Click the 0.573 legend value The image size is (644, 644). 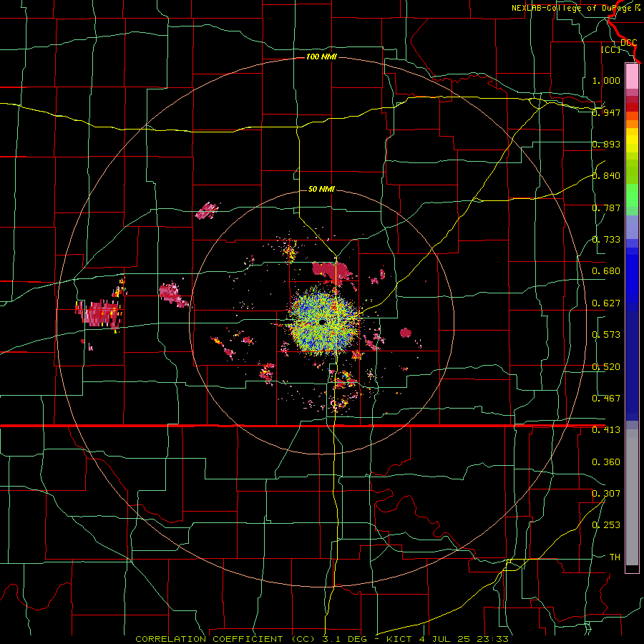[606, 335]
